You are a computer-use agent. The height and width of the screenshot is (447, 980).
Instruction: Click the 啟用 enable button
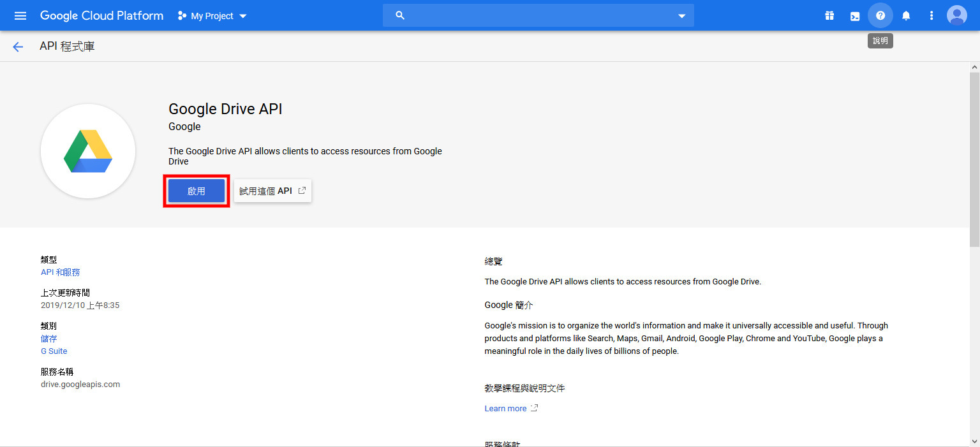click(x=197, y=191)
